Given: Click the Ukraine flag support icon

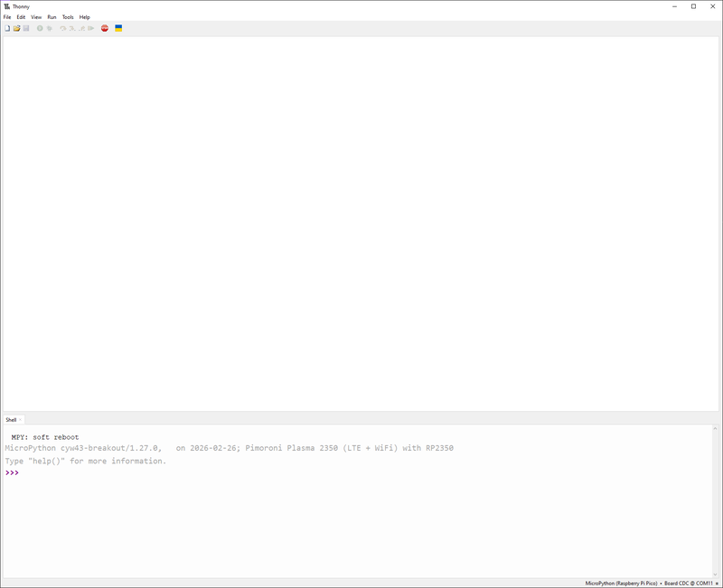Looking at the screenshot, I should click(x=118, y=28).
